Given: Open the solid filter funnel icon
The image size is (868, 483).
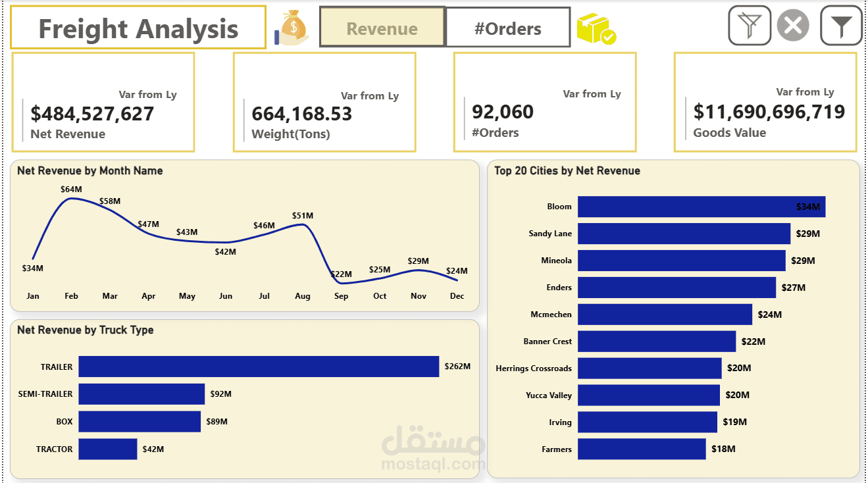Looking at the screenshot, I should tap(841, 25).
